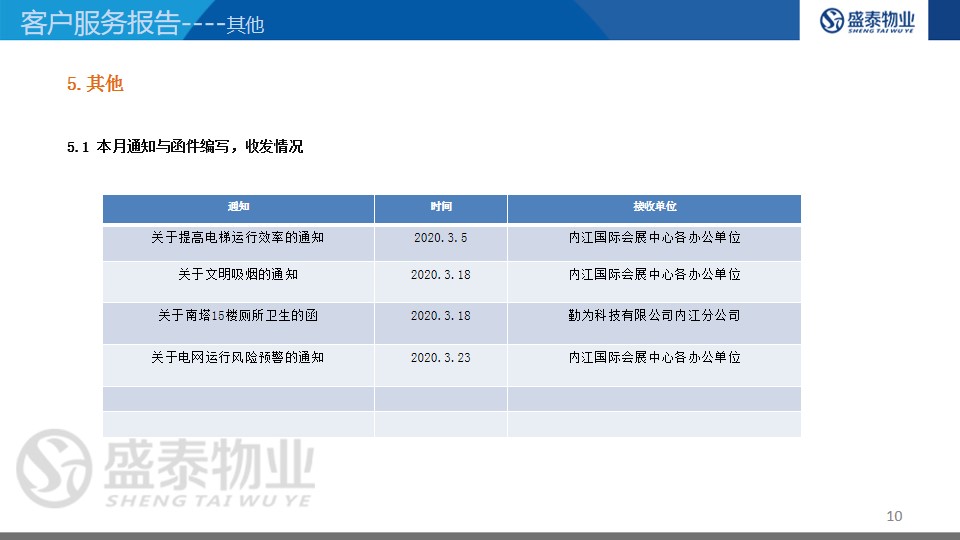Click the 接收单位 table column header

(x=654, y=207)
